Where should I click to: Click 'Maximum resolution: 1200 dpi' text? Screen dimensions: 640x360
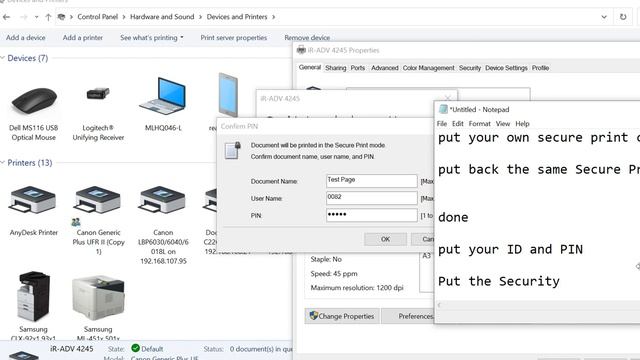357,288
